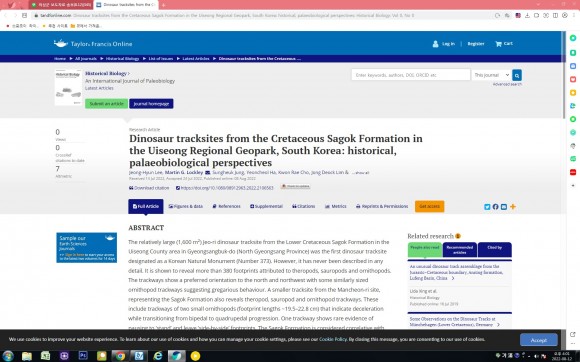Click the keyword search input field

[411, 75]
